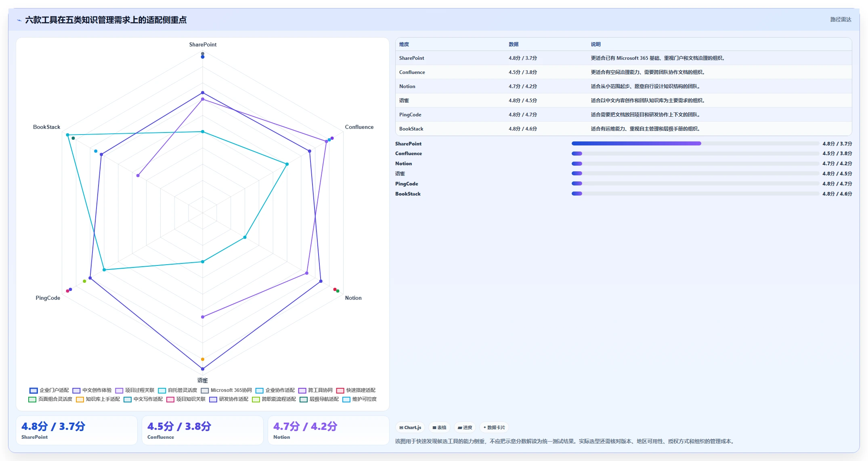This screenshot has width=868, height=461.
Task: Hide the Microsoft 365协同 dataset in the legend
Action: click(x=226, y=390)
